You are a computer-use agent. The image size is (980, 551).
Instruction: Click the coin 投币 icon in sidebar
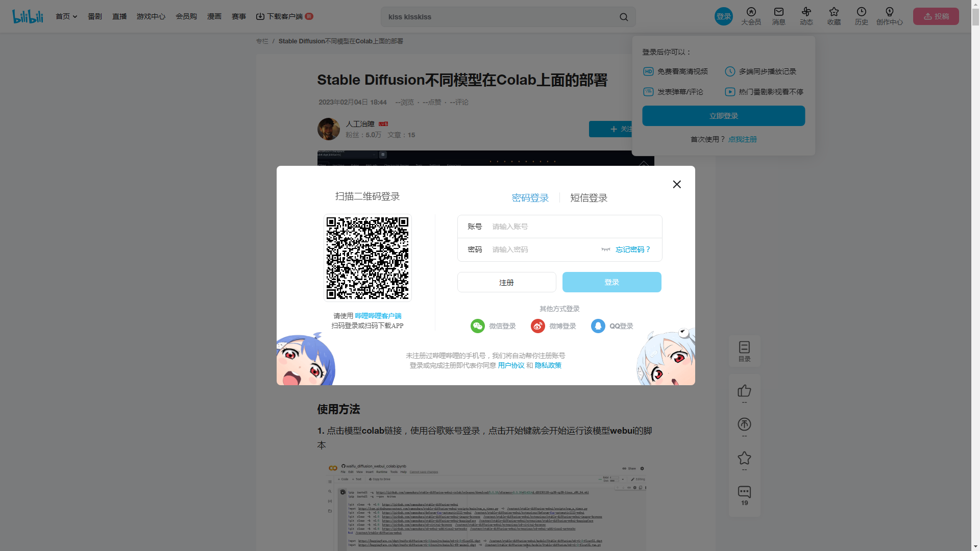[744, 424]
